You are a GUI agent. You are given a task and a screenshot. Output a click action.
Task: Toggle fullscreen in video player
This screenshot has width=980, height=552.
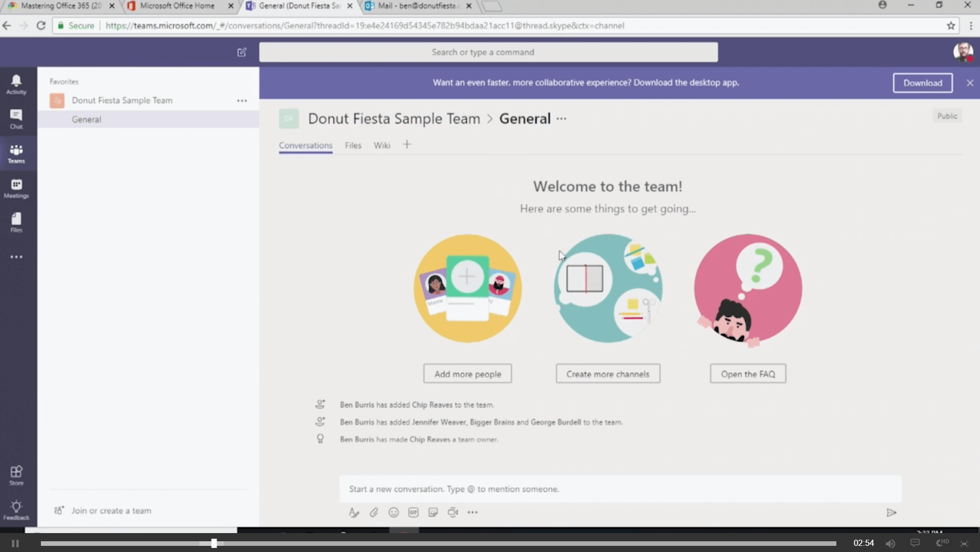[x=964, y=543]
